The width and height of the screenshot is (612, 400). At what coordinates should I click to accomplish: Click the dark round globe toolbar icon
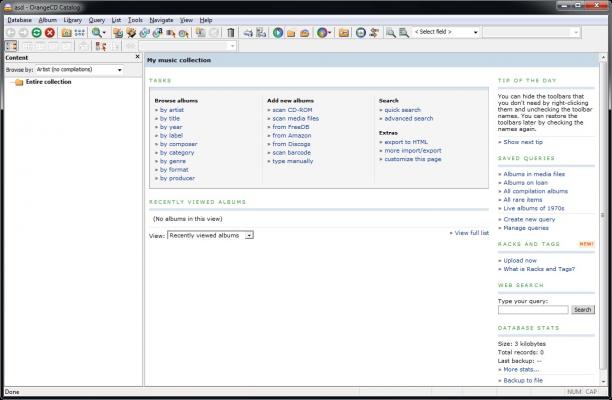[x=361, y=33]
